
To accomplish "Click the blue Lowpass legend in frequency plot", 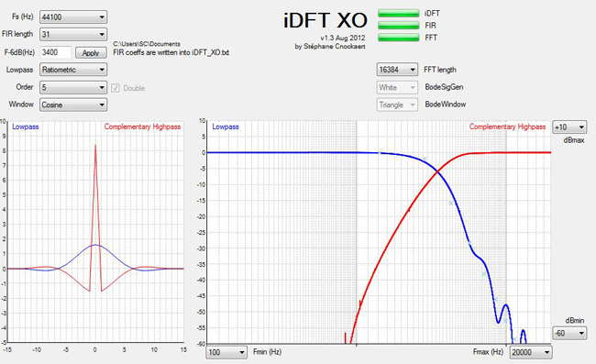I will pyautogui.click(x=226, y=127).
